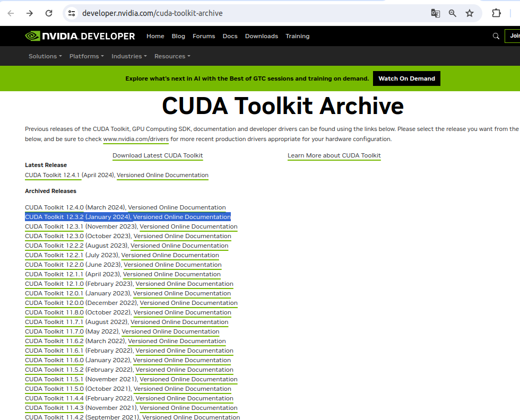Screen dimensions: 520x420
Task: Open Versioned Online Documentation for 11.6.2
Action: click(x=177, y=341)
